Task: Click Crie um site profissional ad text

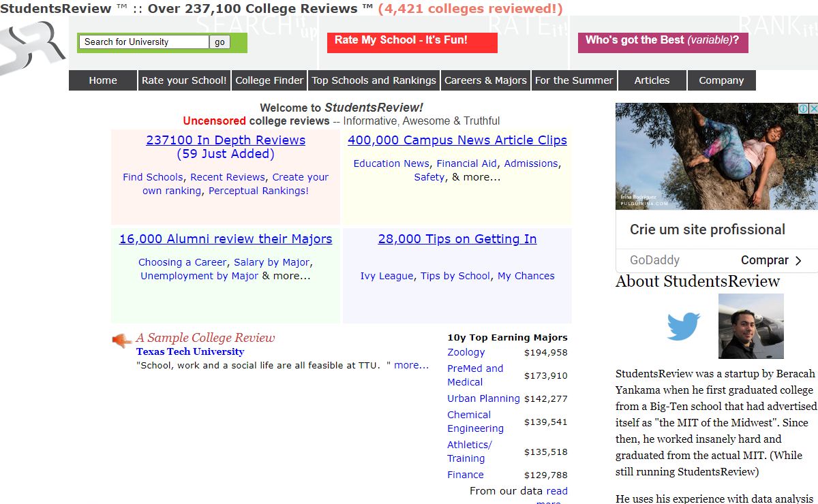Action: coord(708,230)
